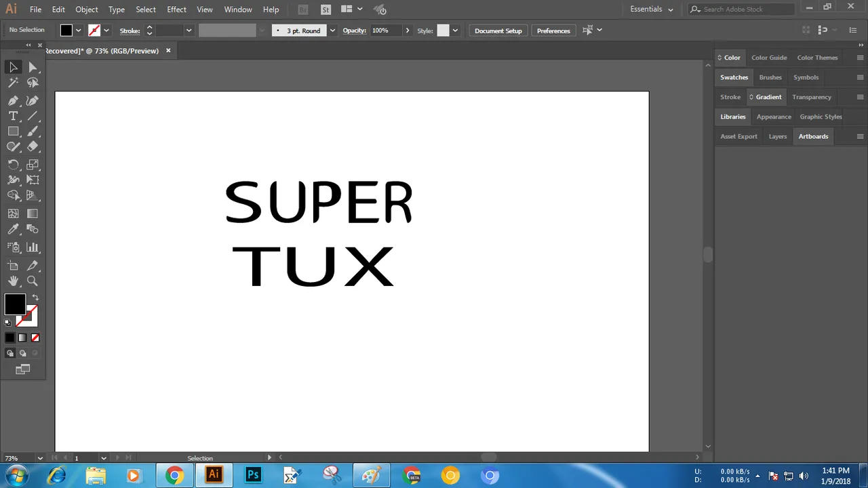
Task: Enable Draw Normal mode
Action: tap(9, 353)
